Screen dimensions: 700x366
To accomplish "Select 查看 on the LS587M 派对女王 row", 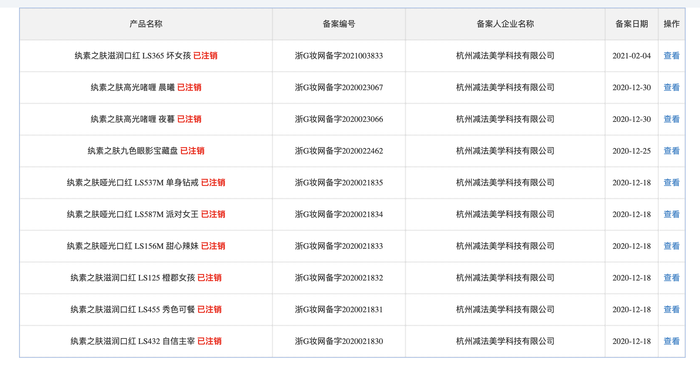I will pyautogui.click(x=671, y=214).
